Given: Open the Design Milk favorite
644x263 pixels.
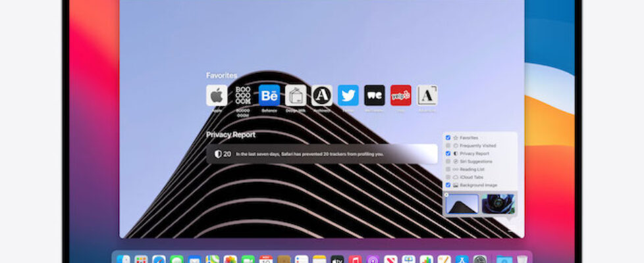Looking at the screenshot, I should tap(296, 95).
